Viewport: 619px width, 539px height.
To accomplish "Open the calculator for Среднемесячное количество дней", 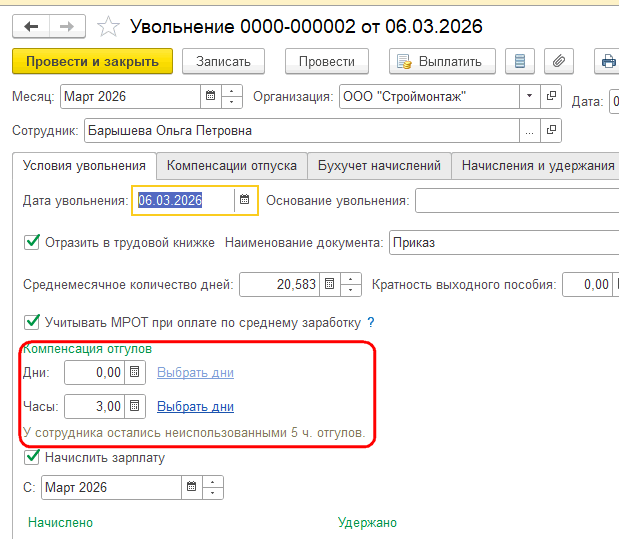I will [x=330, y=284].
